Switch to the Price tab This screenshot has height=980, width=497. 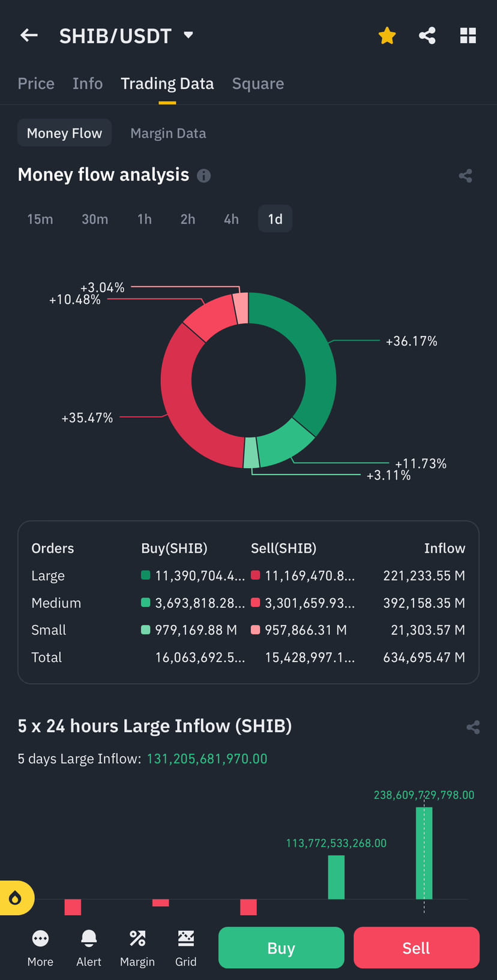pos(35,83)
